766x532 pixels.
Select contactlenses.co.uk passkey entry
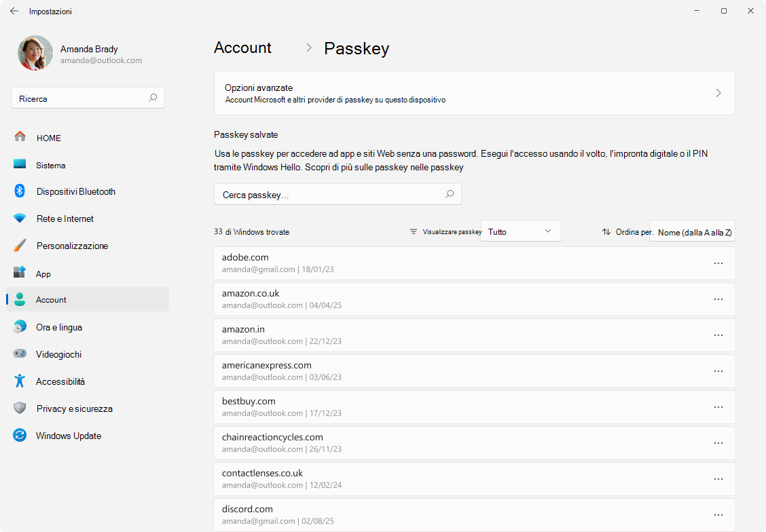click(x=475, y=479)
